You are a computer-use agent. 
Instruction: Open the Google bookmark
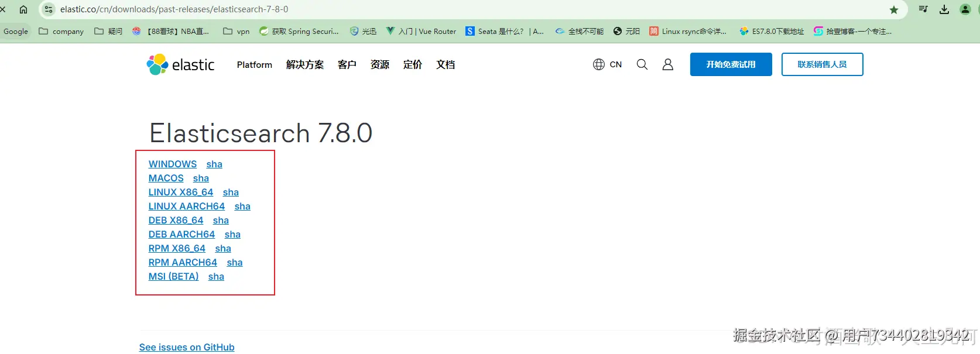[16, 32]
